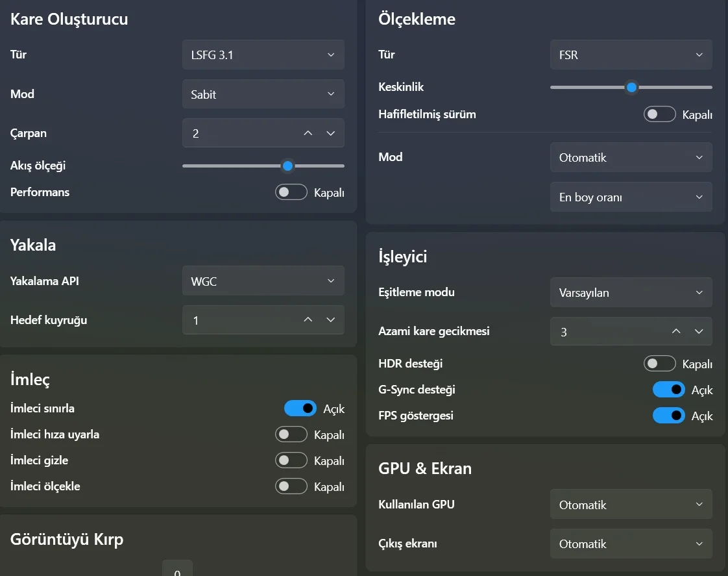Enable HDR desteği switch

659,364
